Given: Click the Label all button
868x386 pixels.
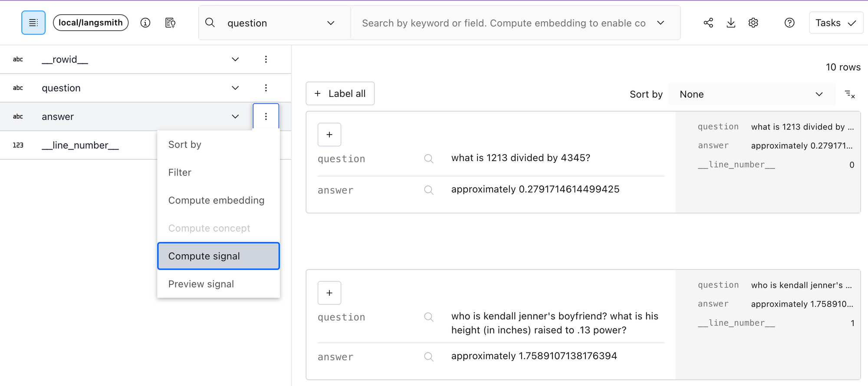Looking at the screenshot, I should click(340, 93).
